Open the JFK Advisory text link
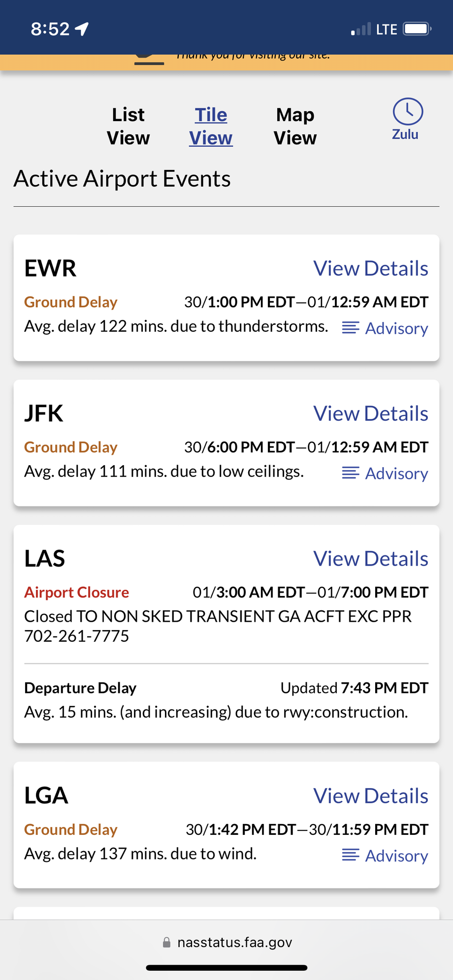Screen dimensions: 453x980 coord(396,474)
